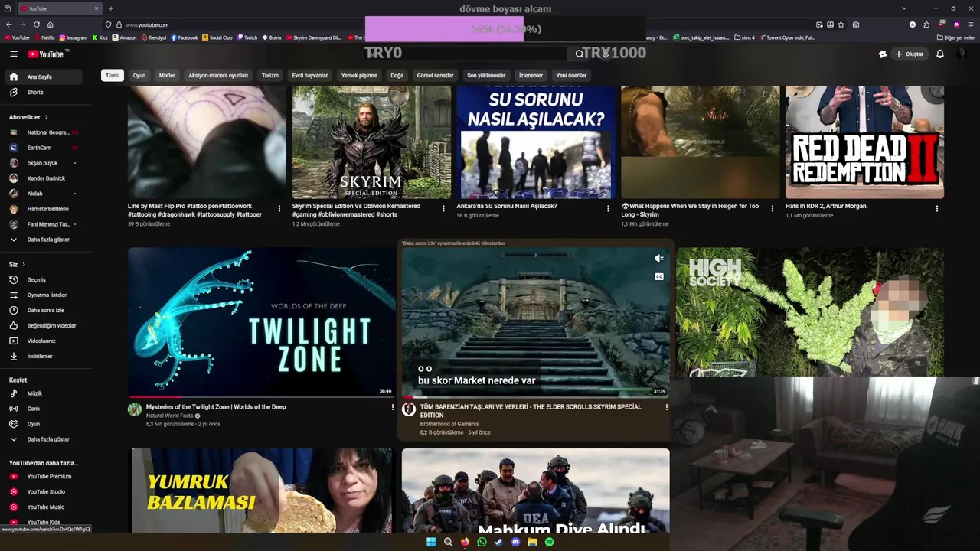Expand the Siz section arrow

click(x=24, y=264)
